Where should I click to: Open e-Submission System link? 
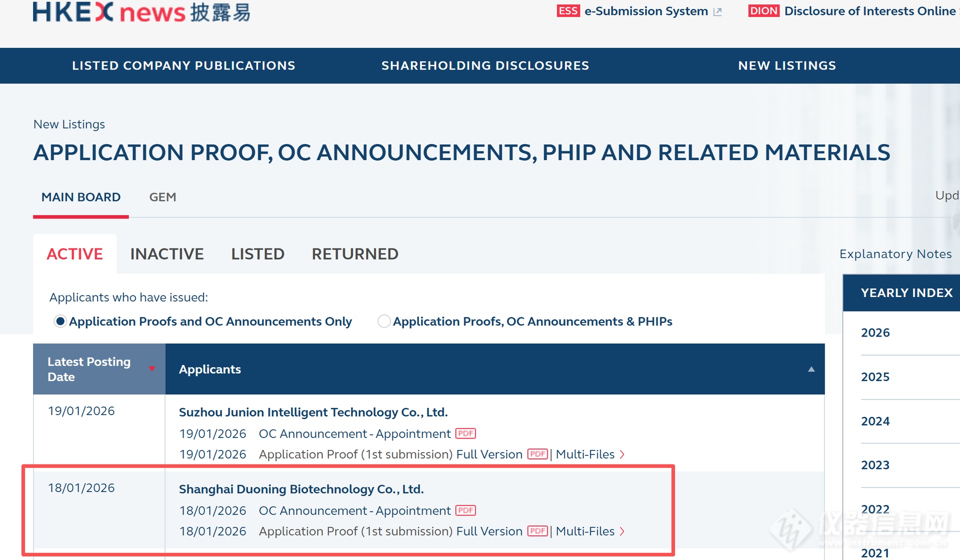coord(646,11)
